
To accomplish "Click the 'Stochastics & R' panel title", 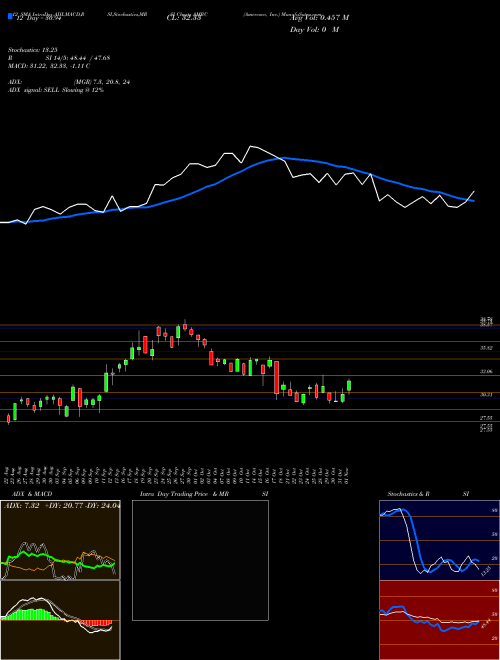I will 409,494.
